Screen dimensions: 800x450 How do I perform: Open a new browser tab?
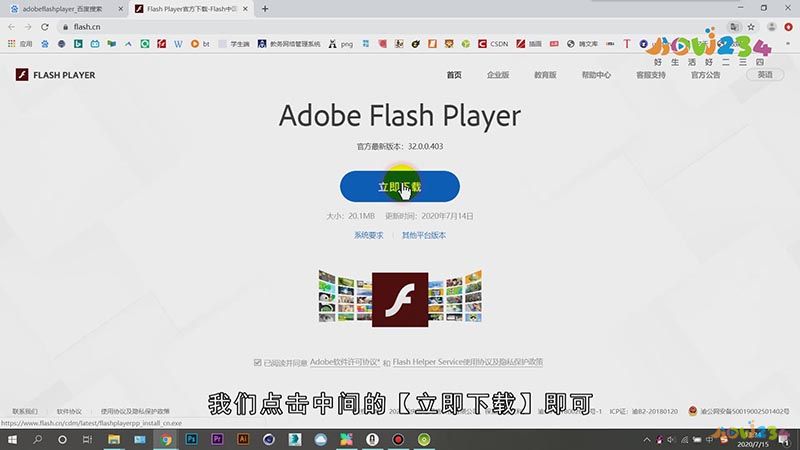pyautogui.click(x=265, y=9)
